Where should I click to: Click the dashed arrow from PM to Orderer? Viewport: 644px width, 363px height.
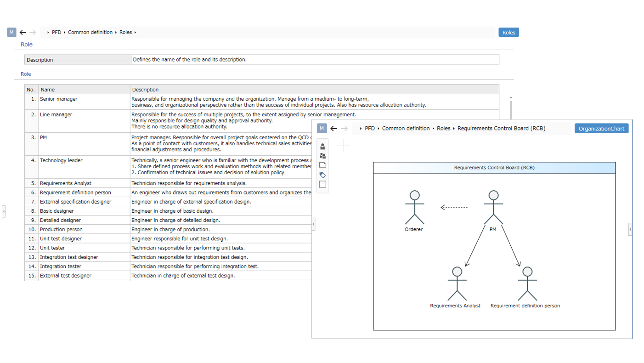454,208
